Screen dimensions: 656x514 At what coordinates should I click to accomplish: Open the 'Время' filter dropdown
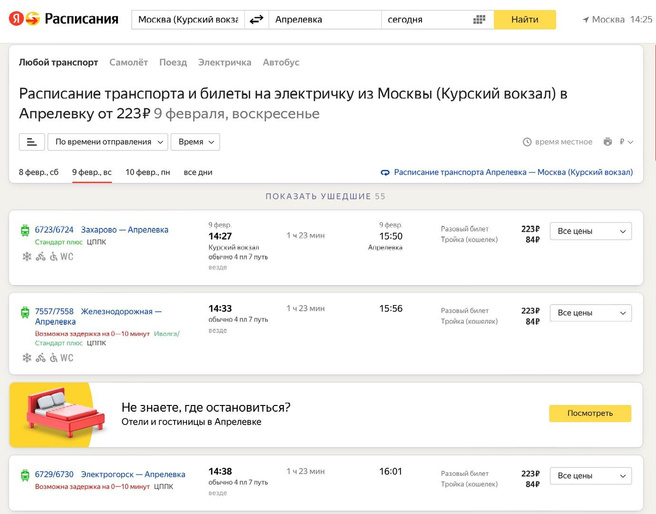(195, 142)
